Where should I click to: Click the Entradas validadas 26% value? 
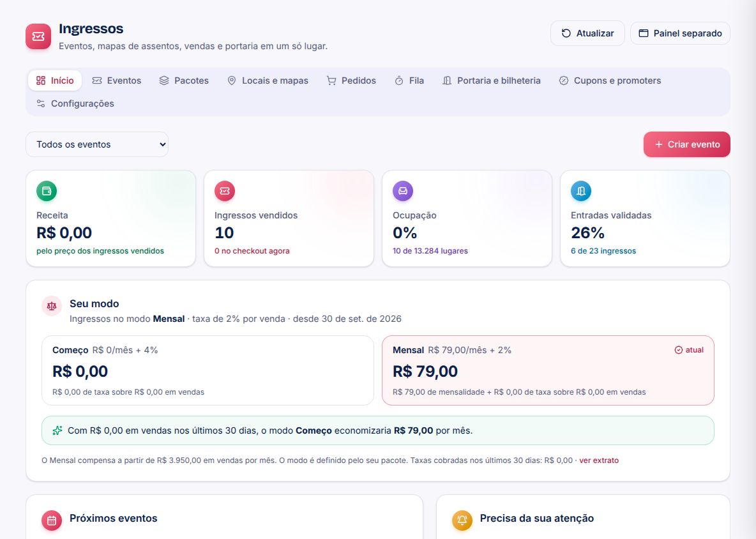[x=587, y=233]
